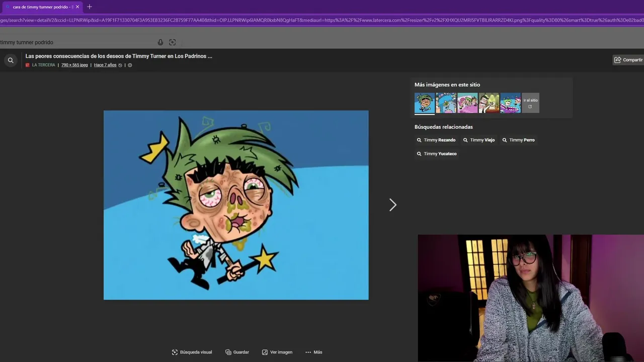Viewport: 644px width, 362px height.
Task: Click the '790 × 565 jpeg' size link
Action: coord(74,65)
